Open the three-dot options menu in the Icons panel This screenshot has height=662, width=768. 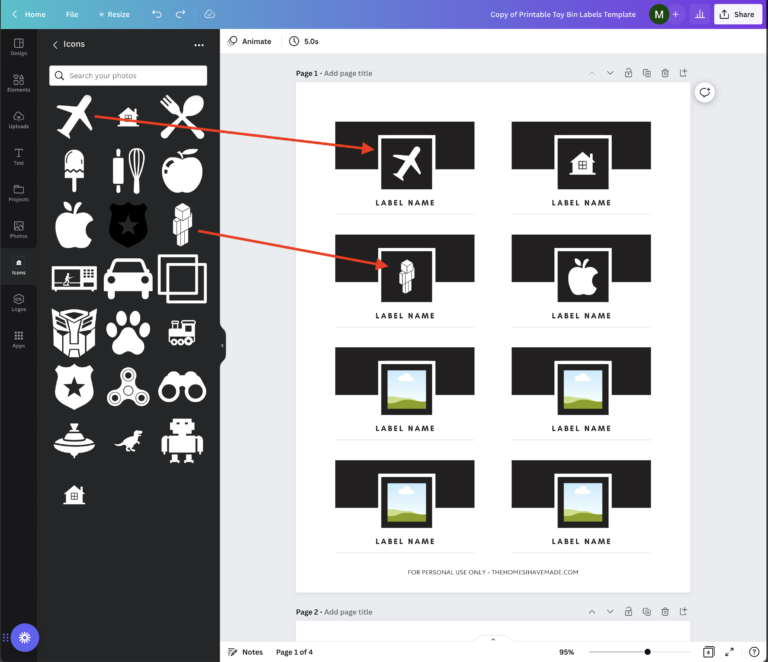click(x=199, y=45)
